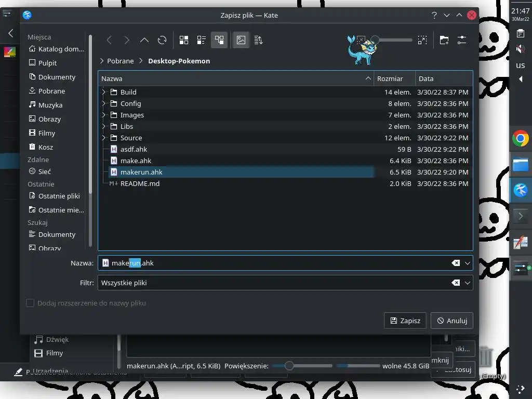Screen dimensions: 532x399
Task: Open file manager from panel
Action: (x=520, y=165)
